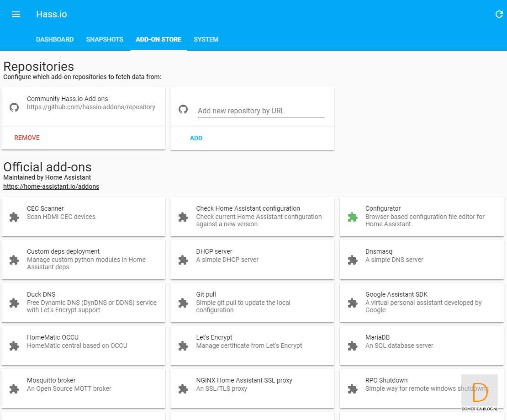Click the CEC Scanner puzzle icon

[x=14, y=217]
